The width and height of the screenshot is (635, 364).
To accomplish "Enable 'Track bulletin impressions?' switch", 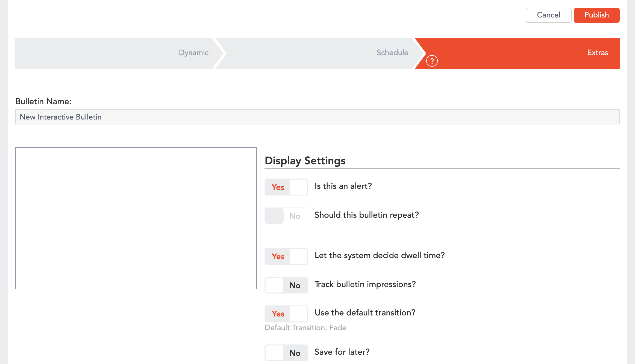I will [286, 285].
